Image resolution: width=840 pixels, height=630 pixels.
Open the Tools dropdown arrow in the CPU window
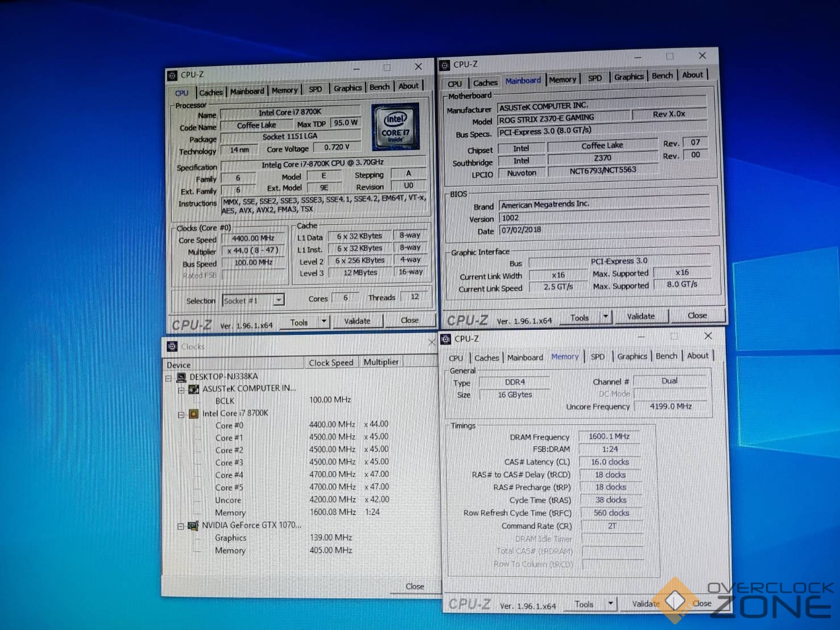324,321
